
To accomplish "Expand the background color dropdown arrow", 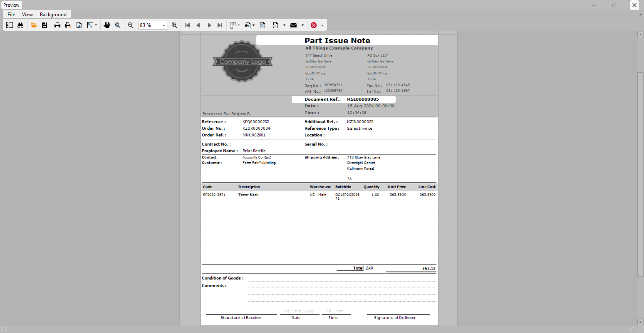I will pos(254,25).
